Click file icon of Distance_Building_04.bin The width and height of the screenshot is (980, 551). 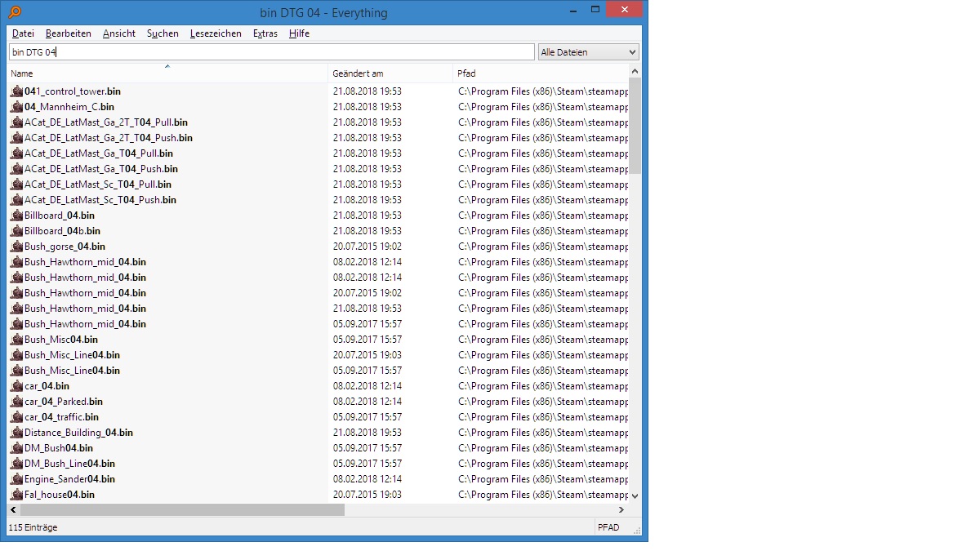(x=16, y=433)
